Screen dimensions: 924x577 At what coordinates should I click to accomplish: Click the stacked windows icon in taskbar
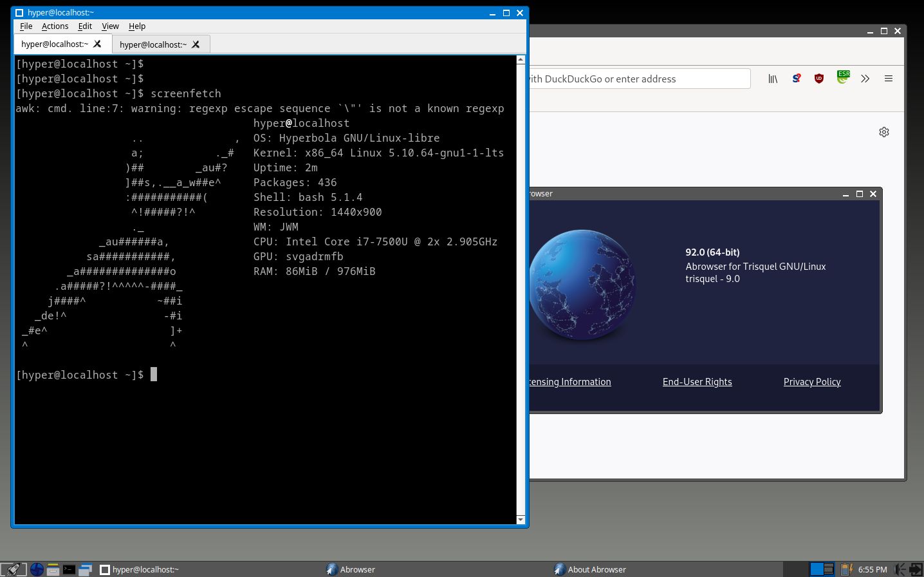pyautogui.click(x=85, y=569)
